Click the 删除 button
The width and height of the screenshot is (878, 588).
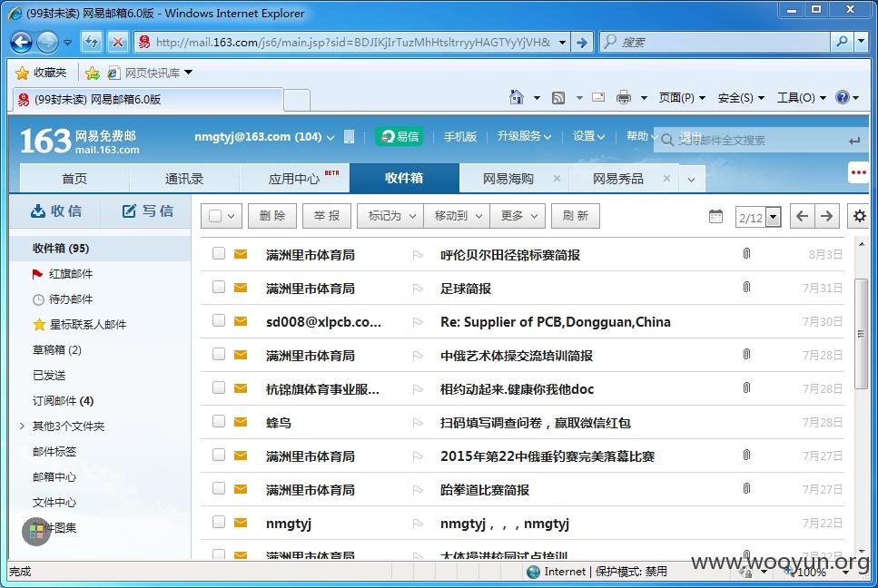point(272,216)
